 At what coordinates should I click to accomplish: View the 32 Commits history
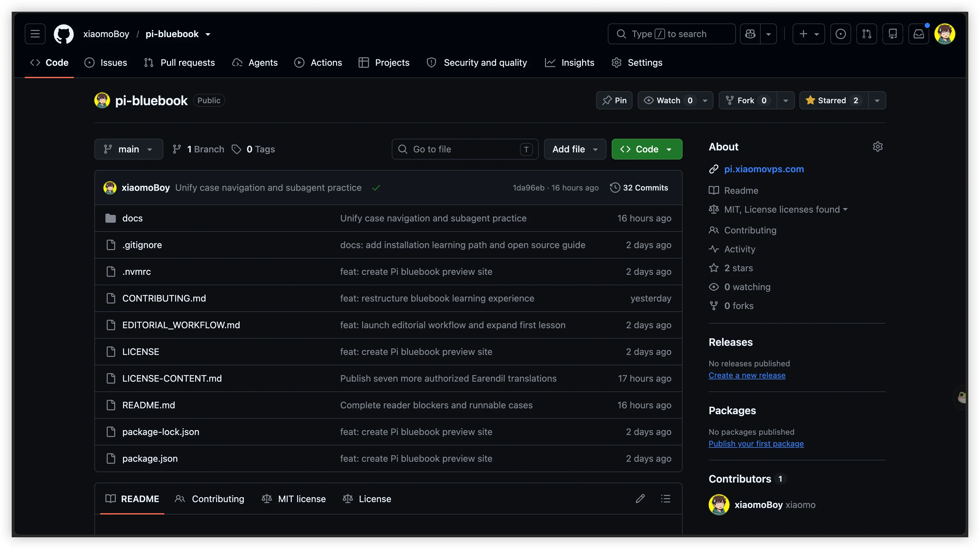639,188
